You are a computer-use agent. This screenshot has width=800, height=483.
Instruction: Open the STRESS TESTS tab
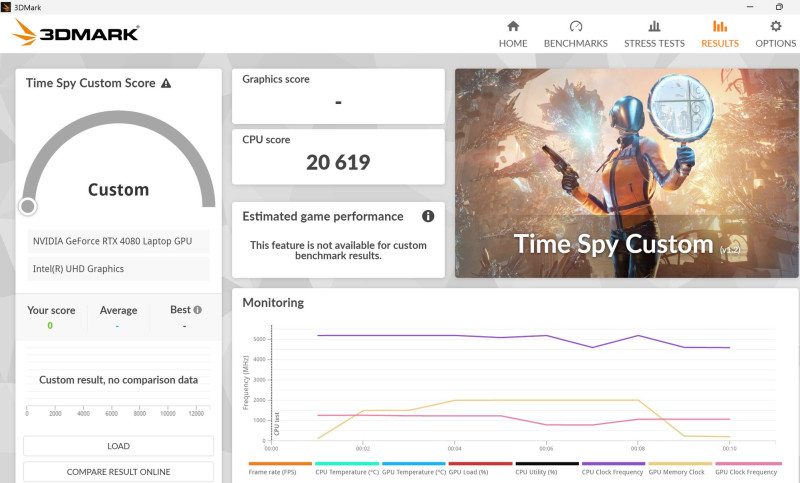pos(654,35)
